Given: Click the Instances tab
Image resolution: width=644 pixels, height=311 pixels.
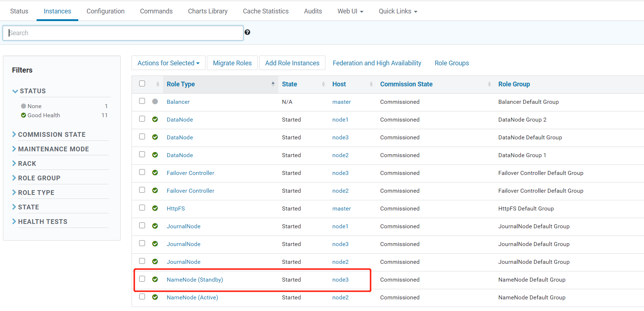Looking at the screenshot, I should click(57, 11).
